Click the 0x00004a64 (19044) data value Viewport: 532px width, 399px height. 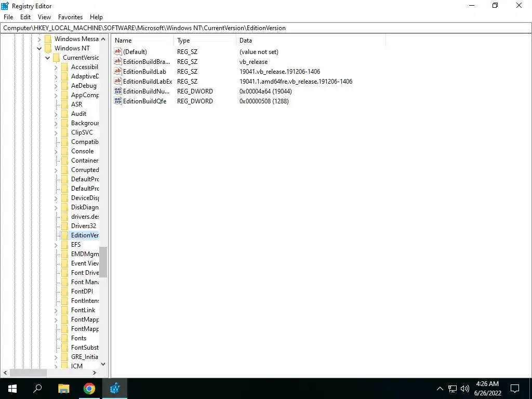[265, 91]
